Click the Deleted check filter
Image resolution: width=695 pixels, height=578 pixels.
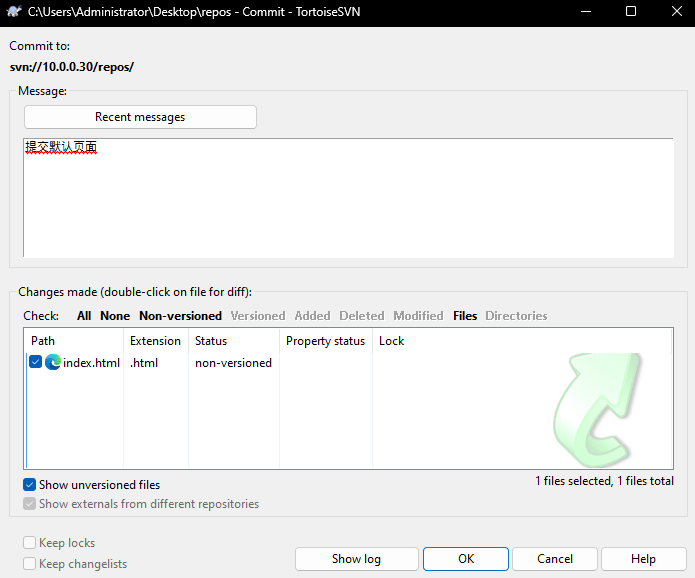362,316
